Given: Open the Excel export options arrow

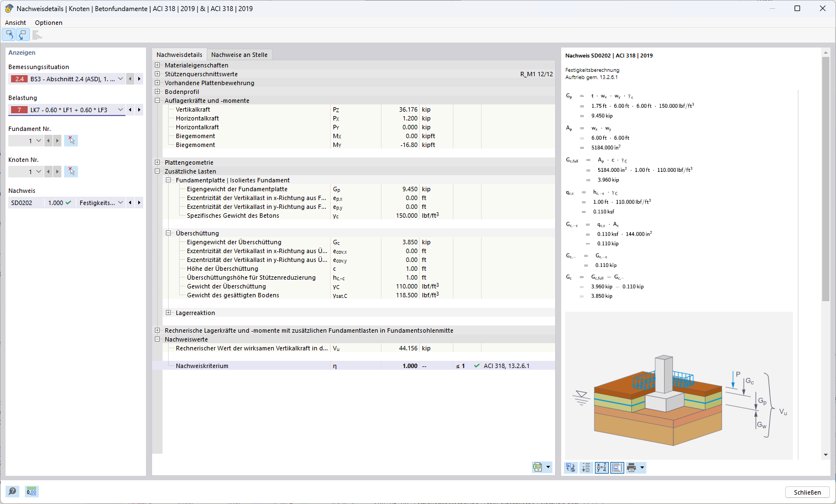Looking at the screenshot, I should tap(548, 467).
